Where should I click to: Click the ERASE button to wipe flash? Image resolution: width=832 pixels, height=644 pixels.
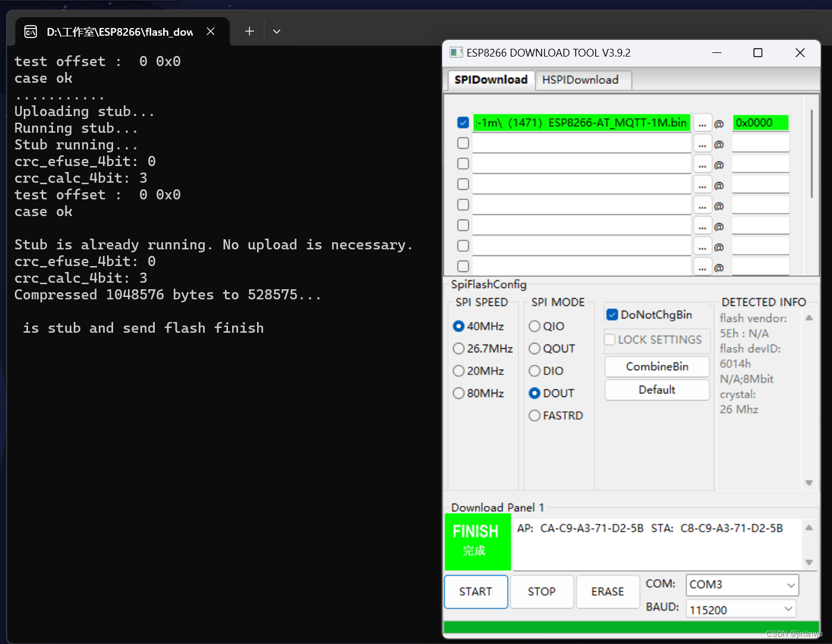coord(607,592)
